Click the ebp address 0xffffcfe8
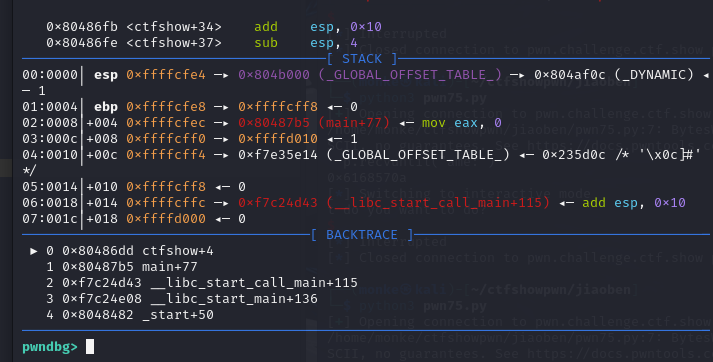Viewport: 713px width, 362px height. point(166,107)
